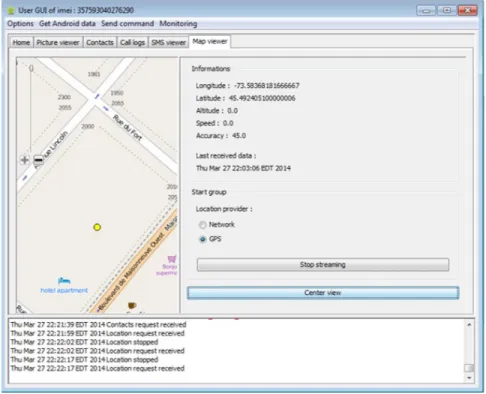Open the Send command menu
Screen dimensions: 486x394
(127, 24)
